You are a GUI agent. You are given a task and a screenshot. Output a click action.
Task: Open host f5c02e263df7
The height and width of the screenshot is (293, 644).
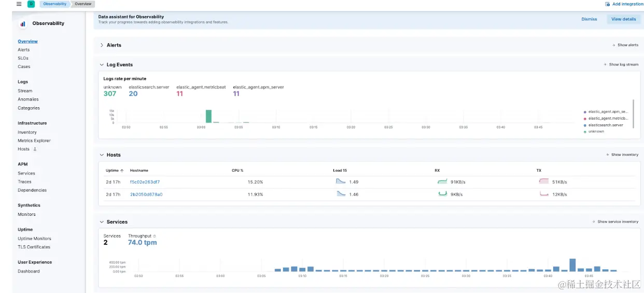coord(145,182)
